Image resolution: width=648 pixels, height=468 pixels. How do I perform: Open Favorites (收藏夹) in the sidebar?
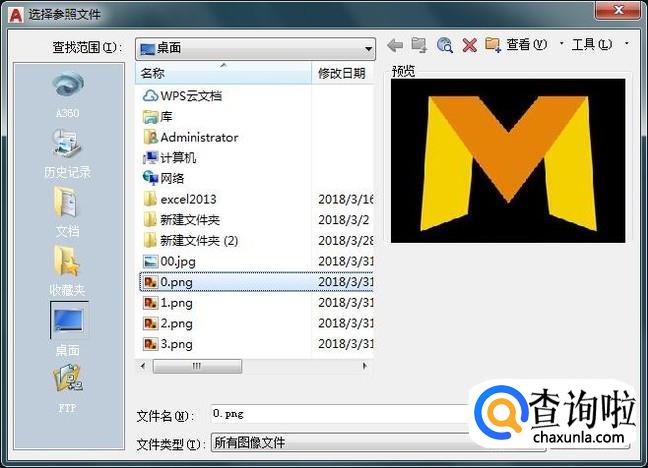[x=68, y=271]
